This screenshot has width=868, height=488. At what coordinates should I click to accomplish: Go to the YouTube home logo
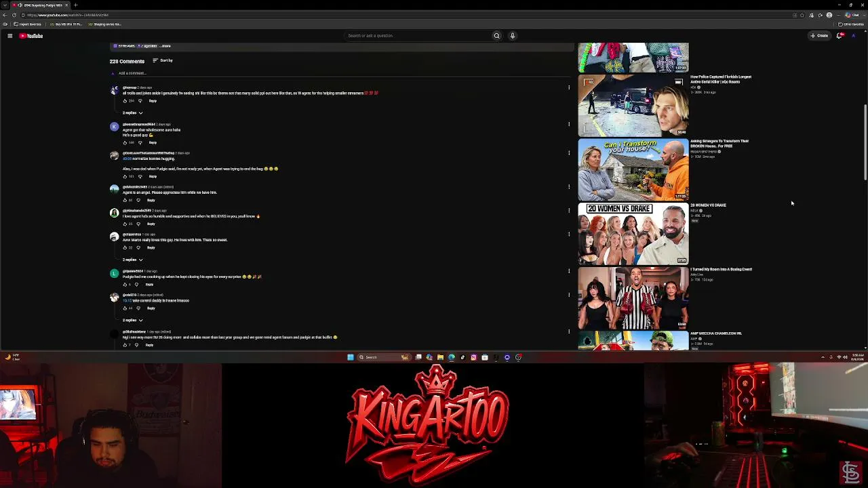[31, 36]
